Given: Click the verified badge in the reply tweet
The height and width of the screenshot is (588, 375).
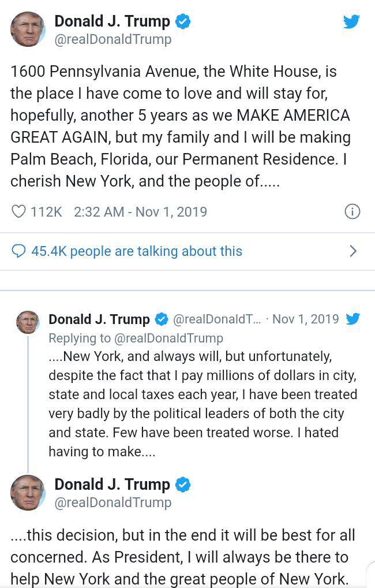Looking at the screenshot, I should tap(162, 319).
